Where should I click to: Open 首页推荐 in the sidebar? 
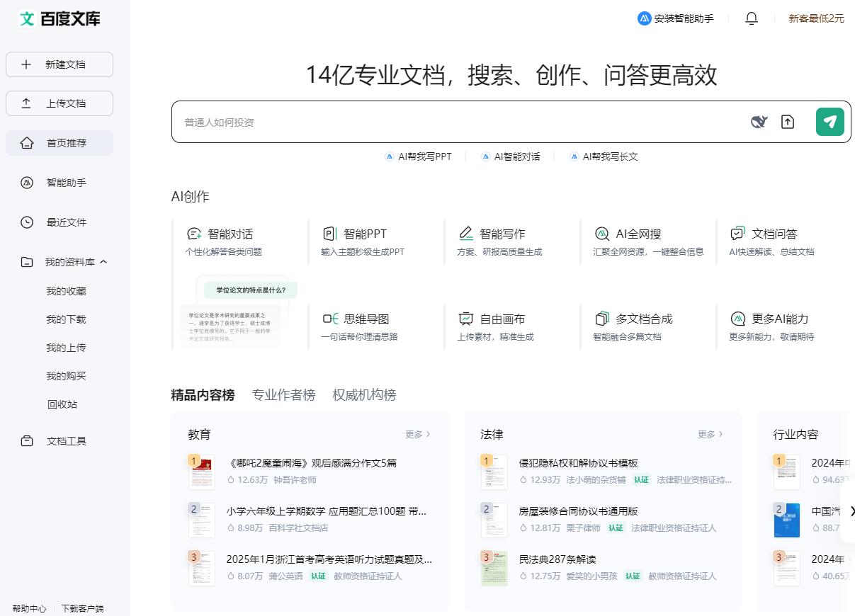(x=60, y=143)
